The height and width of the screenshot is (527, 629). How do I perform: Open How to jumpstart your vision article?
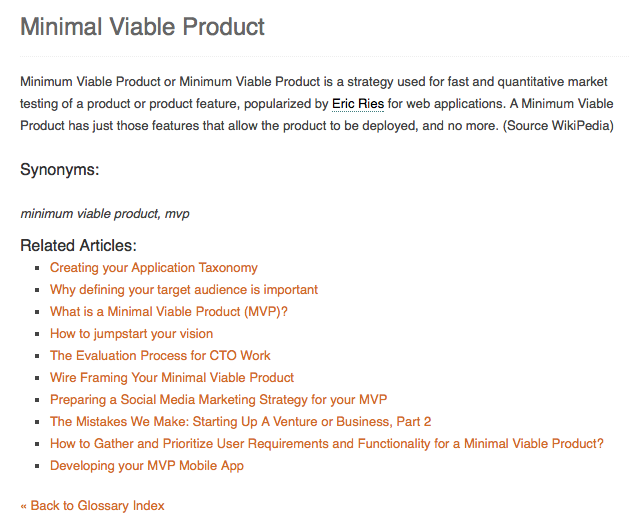[x=131, y=334]
